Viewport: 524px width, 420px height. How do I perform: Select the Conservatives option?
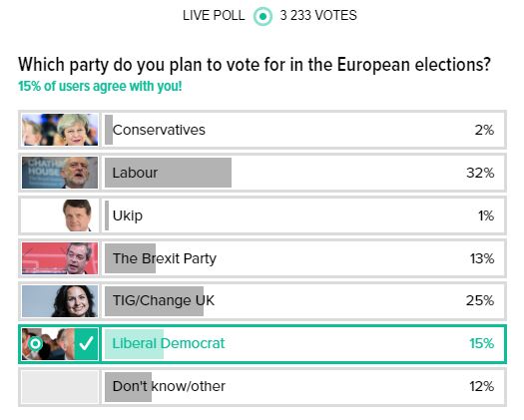tap(262, 130)
